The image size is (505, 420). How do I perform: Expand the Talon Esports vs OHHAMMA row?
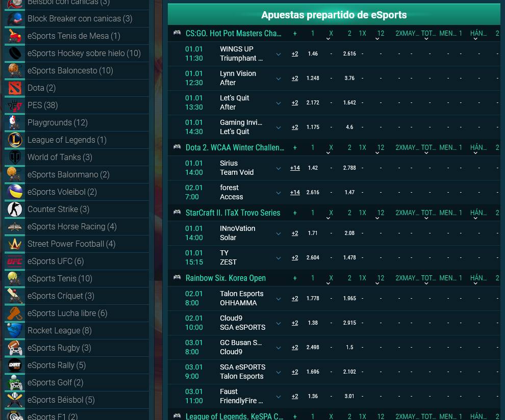(x=279, y=298)
